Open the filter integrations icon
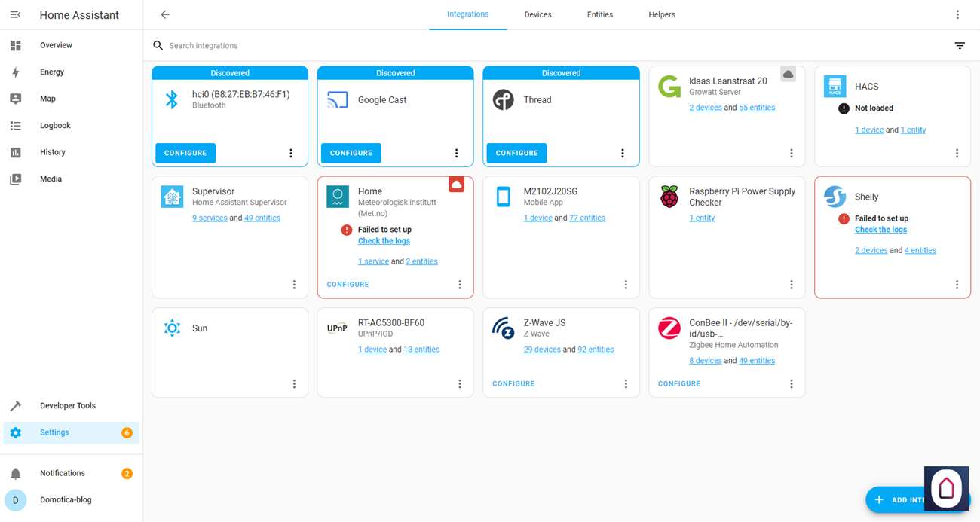 pos(960,46)
